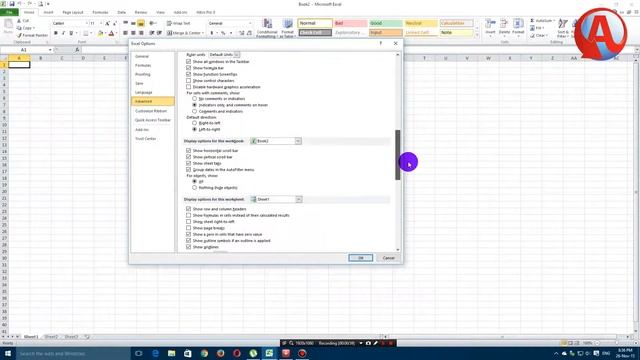Toggle Show sheet tabs checkbox
Screen dimensions: 640x360
(x=188, y=163)
